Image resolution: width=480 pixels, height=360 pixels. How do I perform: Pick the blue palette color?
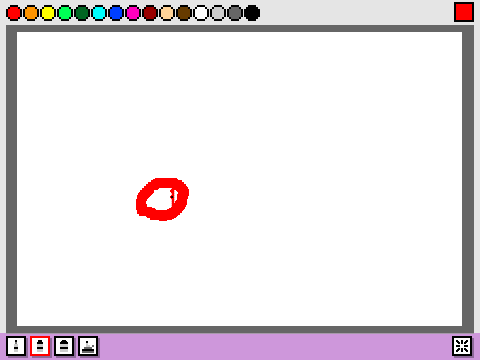[x=116, y=13]
